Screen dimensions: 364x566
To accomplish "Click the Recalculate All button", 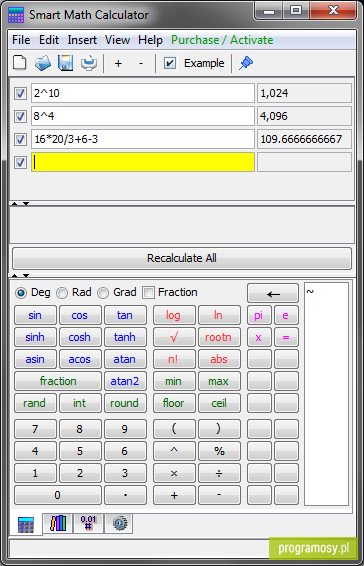I will 182,258.
